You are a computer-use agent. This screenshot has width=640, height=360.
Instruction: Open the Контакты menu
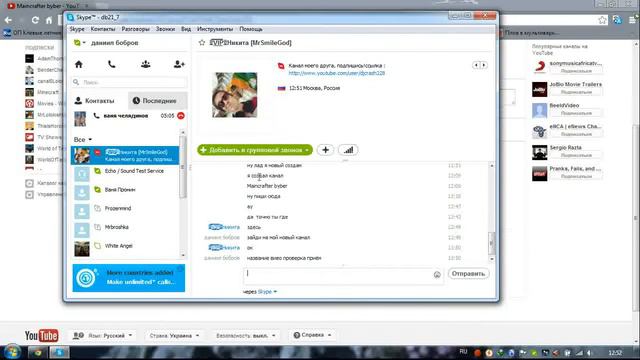103,29
